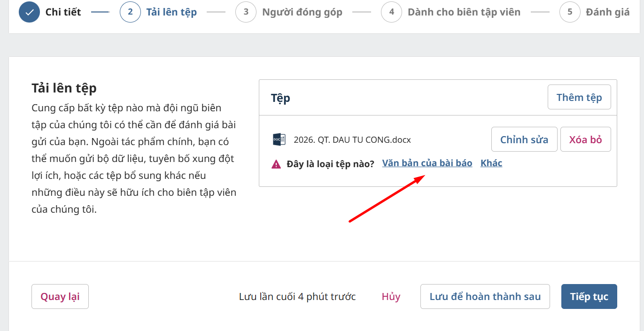Viewport: 644px width, 331px height.
Task: Open Dành cho biên tập viên step
Action: point(464,12)
